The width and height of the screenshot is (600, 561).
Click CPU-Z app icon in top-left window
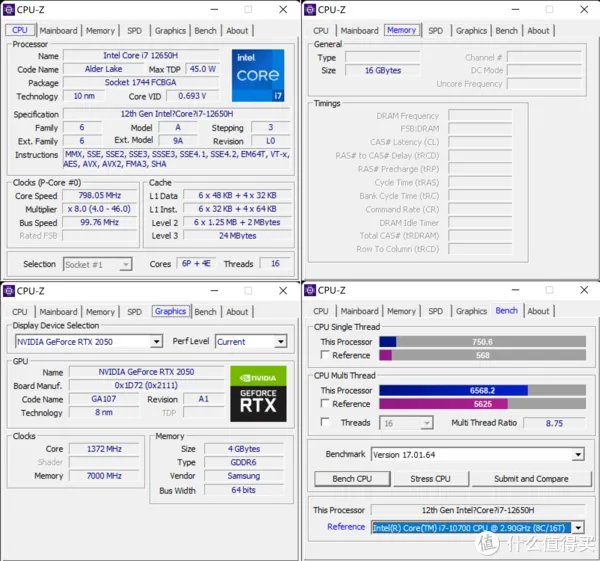8,10
